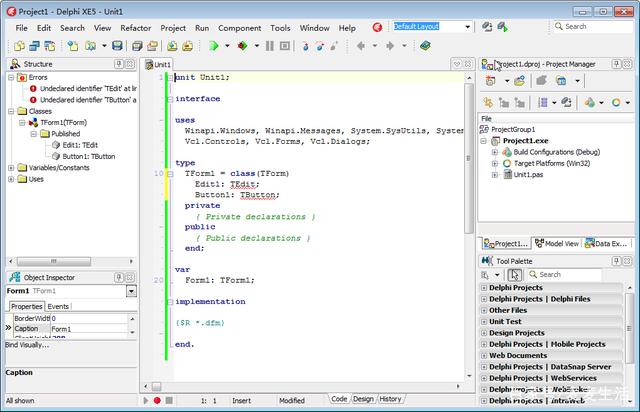Click Run Without Debugging diamond icon

tap(242, 46)
